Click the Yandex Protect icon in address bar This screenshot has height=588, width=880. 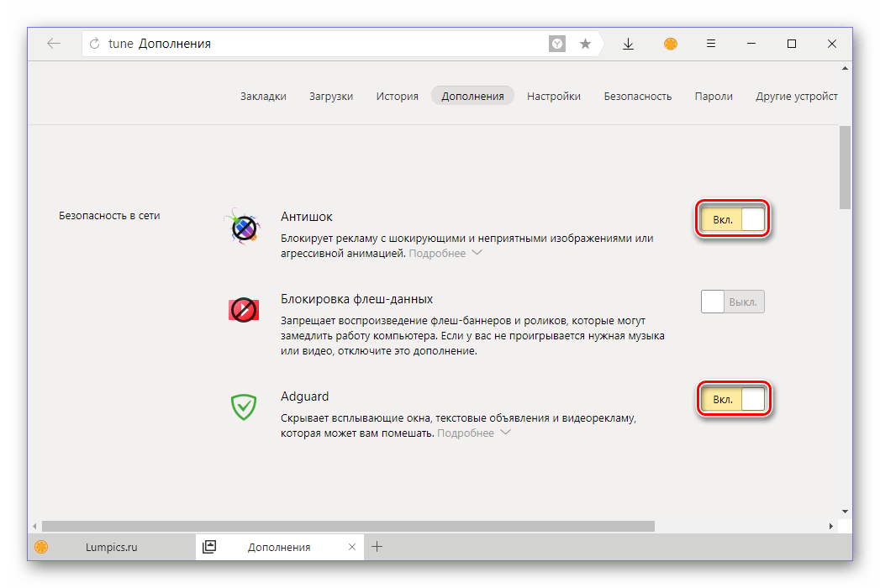[556, 44]
